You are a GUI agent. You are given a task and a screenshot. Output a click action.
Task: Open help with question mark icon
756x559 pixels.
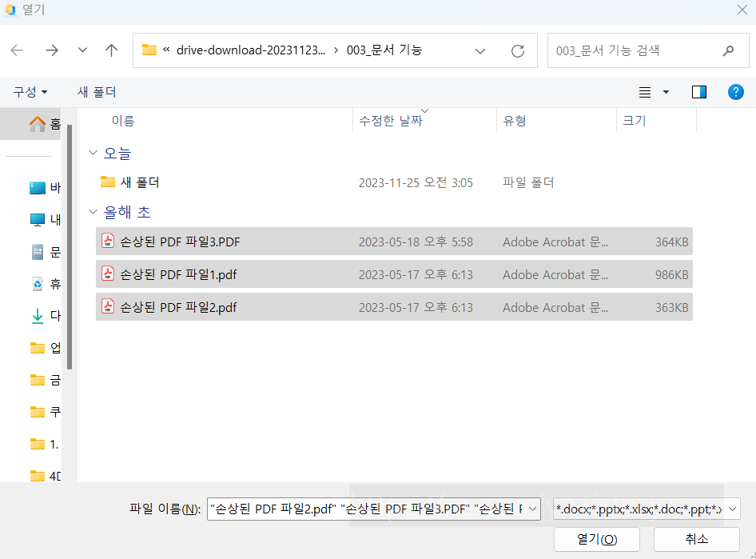[736, 92]
